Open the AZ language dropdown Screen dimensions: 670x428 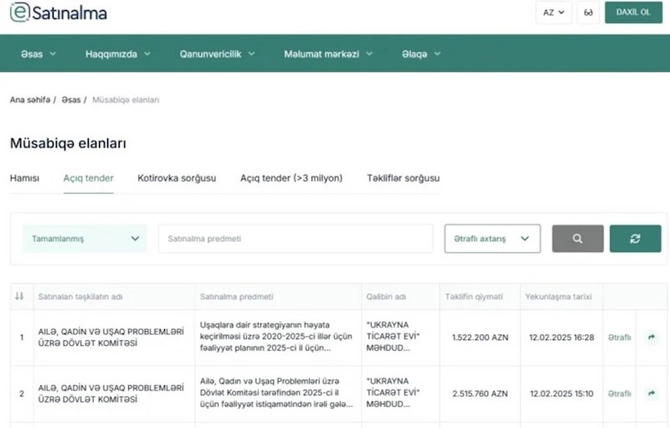click(x=554, y=12)
